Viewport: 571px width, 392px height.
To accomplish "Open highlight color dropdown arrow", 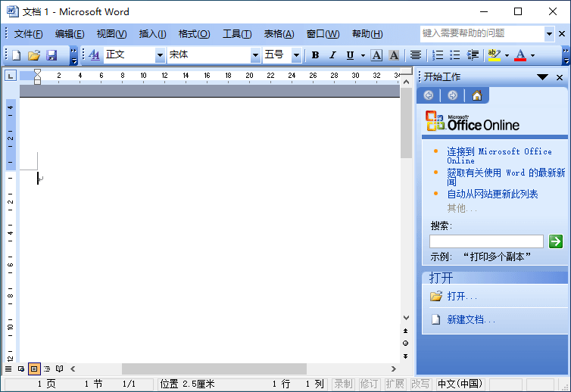I will 507,55.
